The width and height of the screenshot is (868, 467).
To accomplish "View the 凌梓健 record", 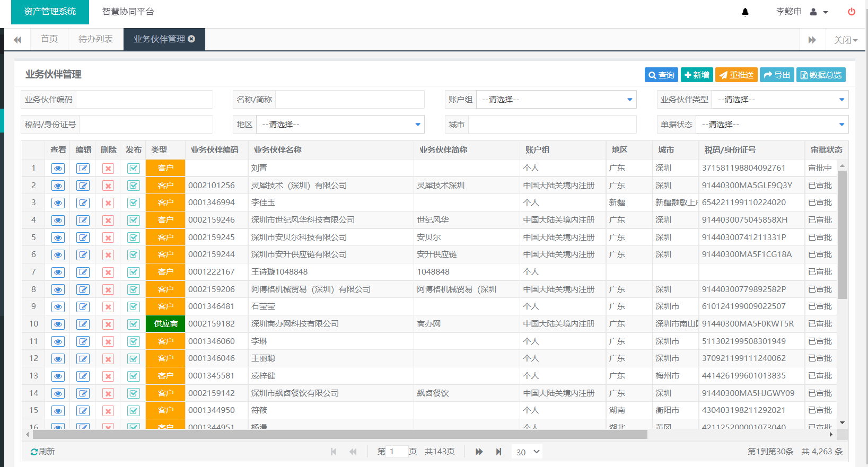I will (x=58, y=376).
